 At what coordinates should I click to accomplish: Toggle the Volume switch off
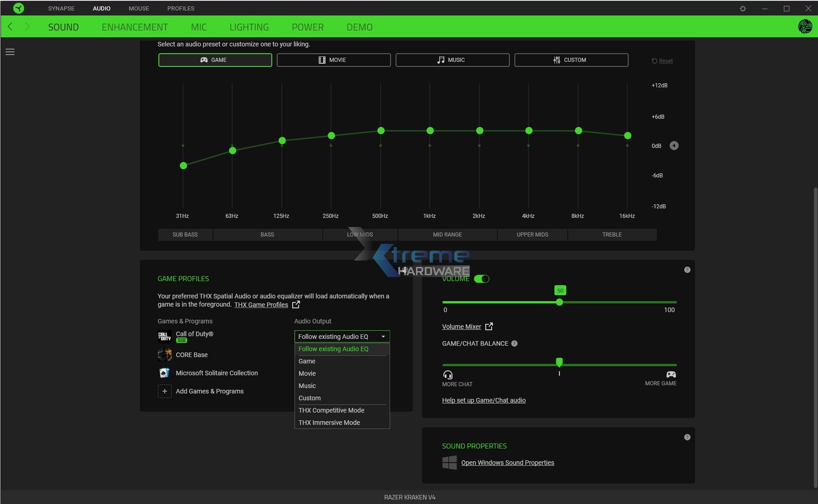click(482, 279)
